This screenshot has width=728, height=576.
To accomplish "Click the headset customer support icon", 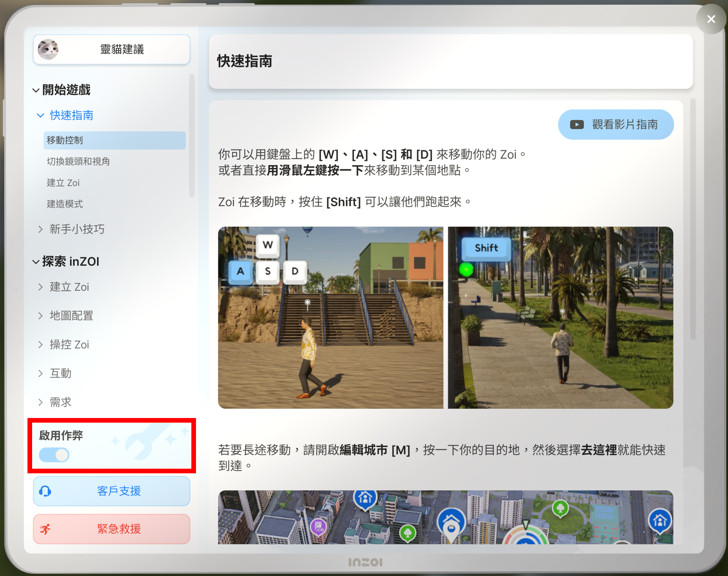I will [x=45, y=491].
